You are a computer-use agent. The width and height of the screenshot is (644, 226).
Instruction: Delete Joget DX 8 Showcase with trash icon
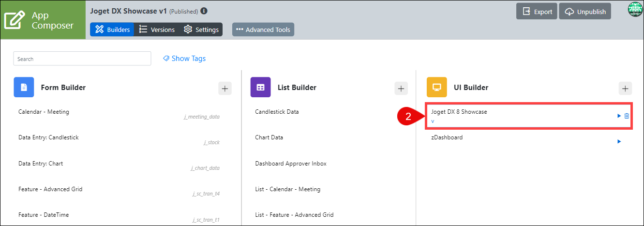click(x=627, y=116)
